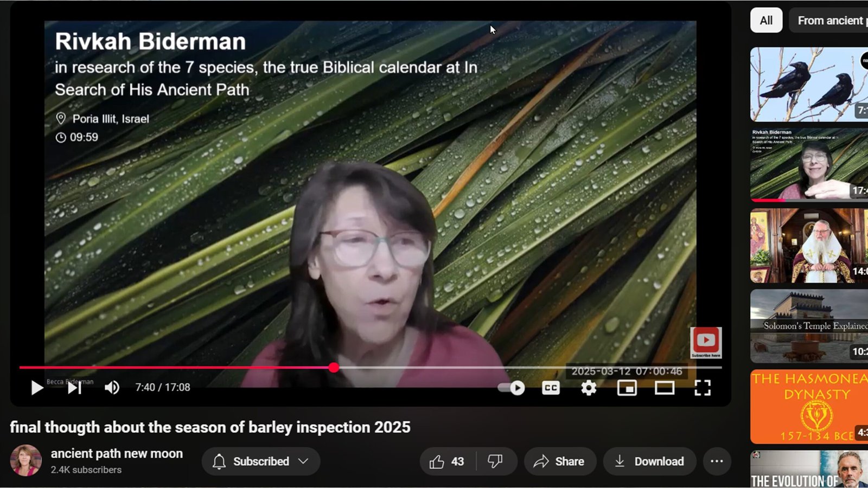
Task: Play the paused video
Action: click(37, 388)
